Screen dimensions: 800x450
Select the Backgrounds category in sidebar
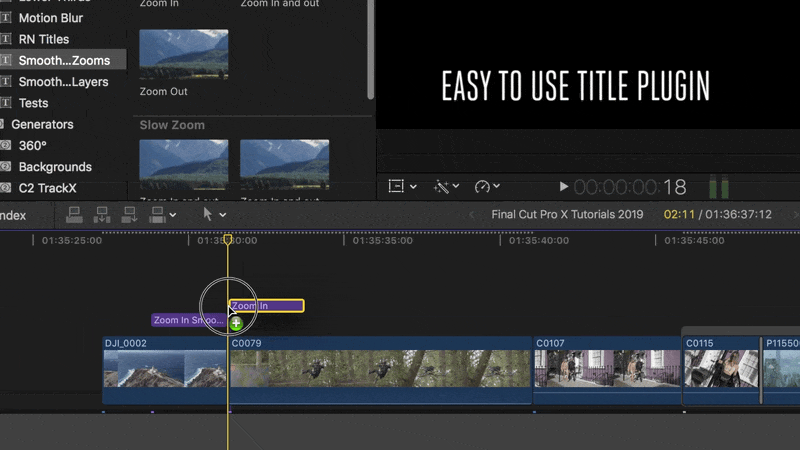pos(55,167)
